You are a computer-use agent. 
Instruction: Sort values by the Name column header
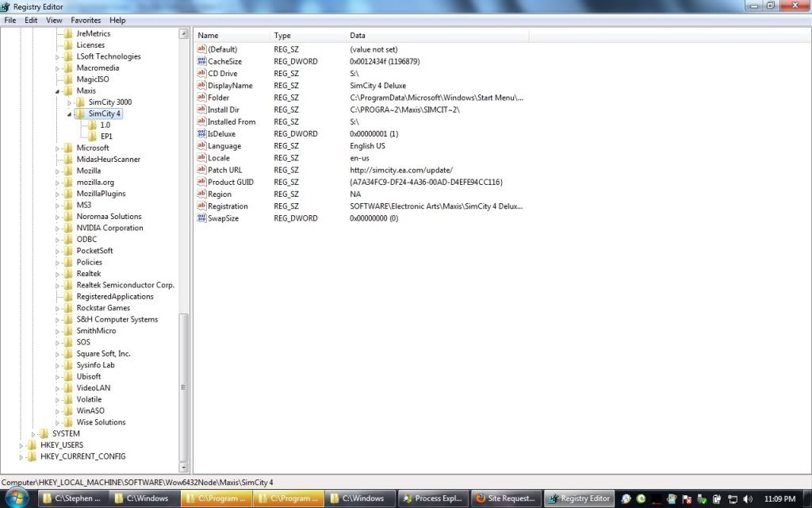pos(232,35)
